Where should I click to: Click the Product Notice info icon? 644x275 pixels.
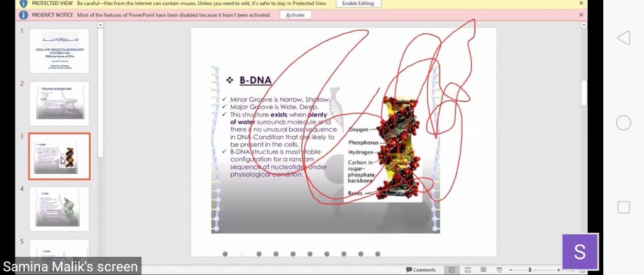(23, 15)
